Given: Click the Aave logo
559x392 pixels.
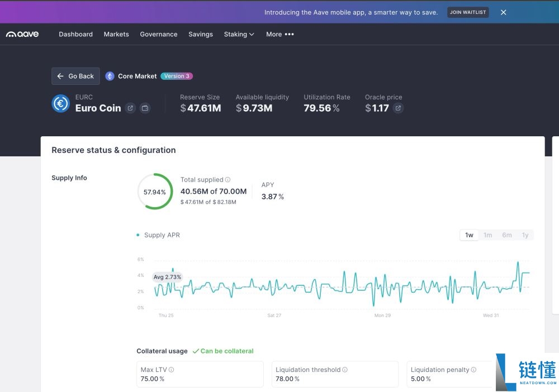Looking at the screenshot, I should pyautogui.click(x=22, y=34).
